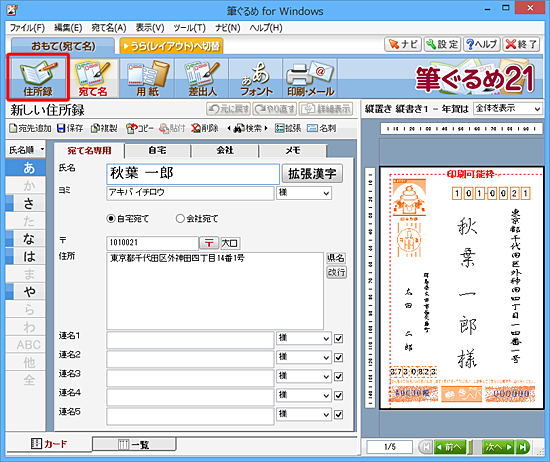Click 詳細表示 detailed view
Screen dimensions: 550x462
pyautogui.click(x=326, y=109)
